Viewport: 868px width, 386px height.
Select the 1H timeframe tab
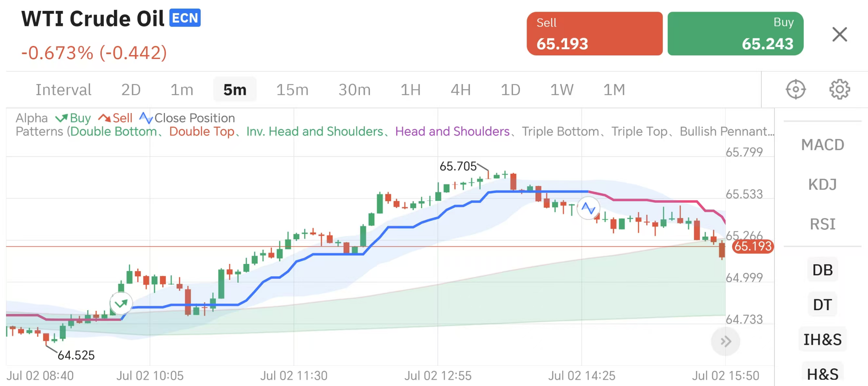pos(410,90)
